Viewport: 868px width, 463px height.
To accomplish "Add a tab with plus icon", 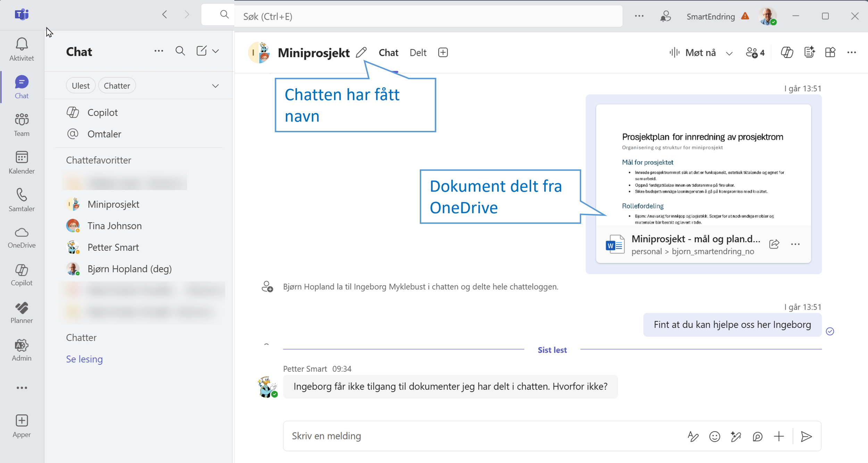I will click(443, 52).
